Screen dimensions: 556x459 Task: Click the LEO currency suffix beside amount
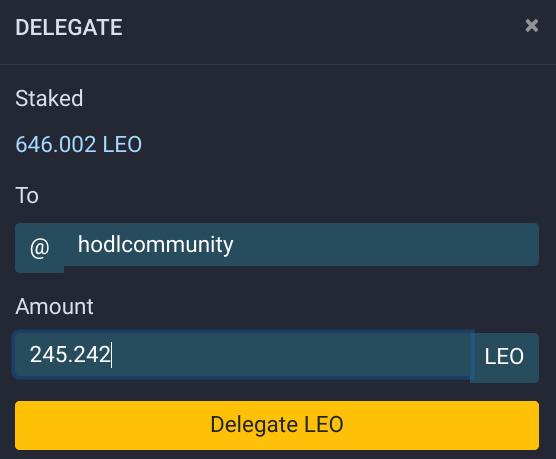(504, 356)
